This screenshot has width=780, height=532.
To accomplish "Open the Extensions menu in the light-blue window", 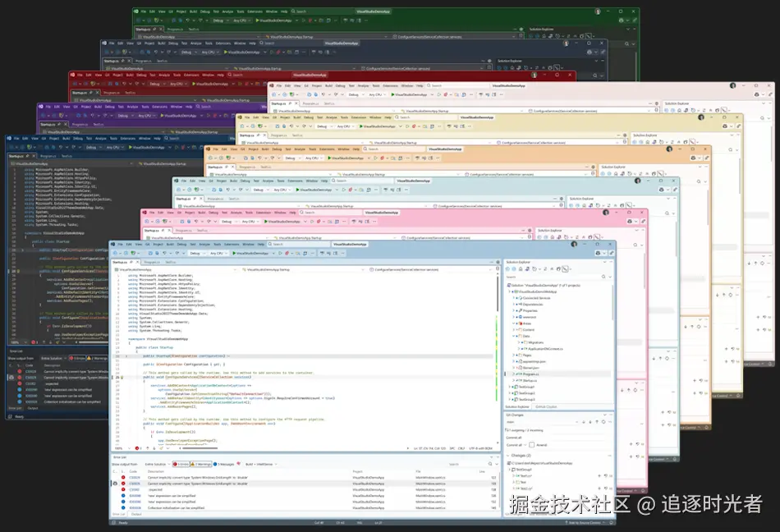I will 232,244.
